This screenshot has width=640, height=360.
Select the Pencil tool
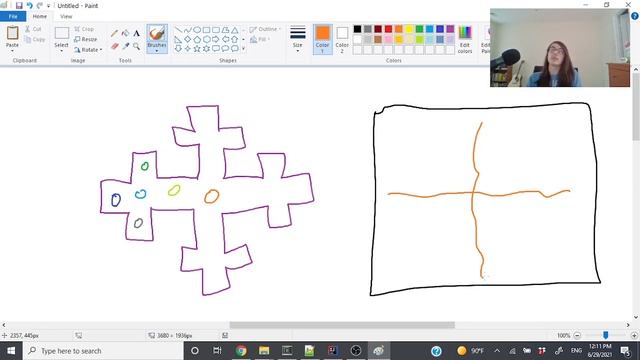(115, 33)
